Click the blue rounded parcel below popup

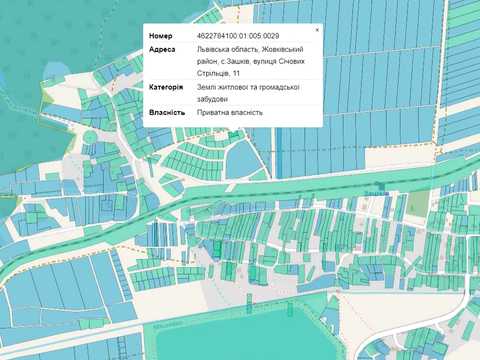242,160
